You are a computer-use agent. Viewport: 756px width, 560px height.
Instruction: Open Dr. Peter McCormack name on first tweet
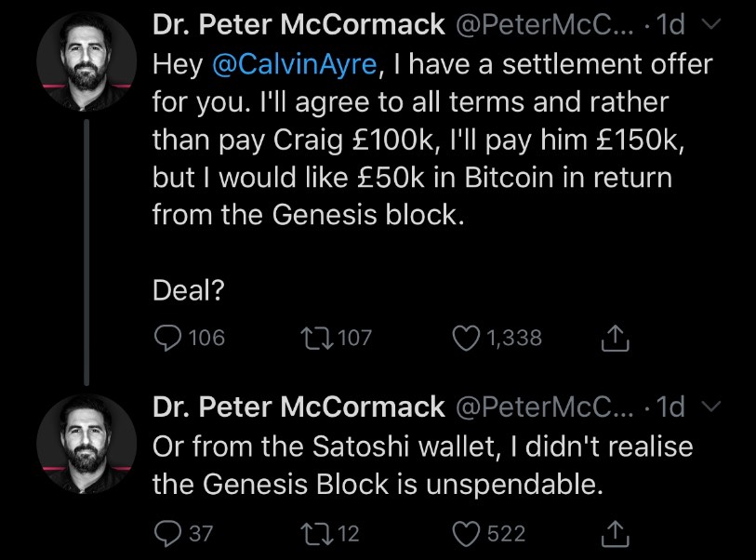tap(298, 25)
